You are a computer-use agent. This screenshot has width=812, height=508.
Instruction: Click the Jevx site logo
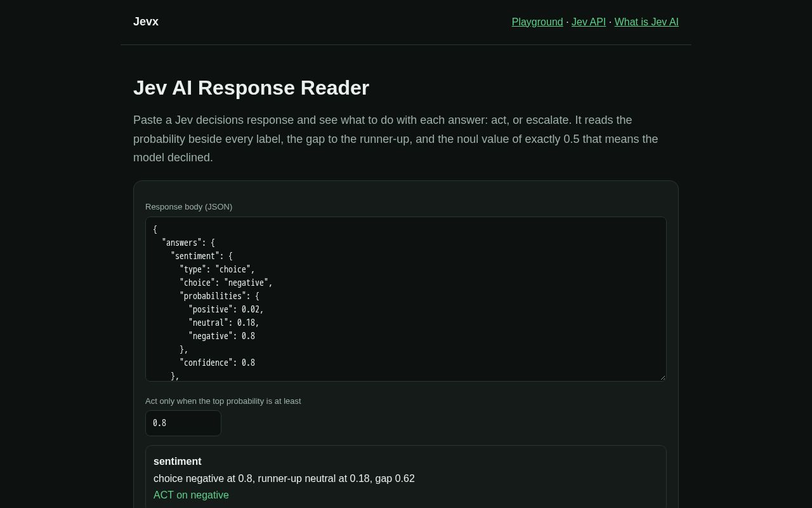pos(146,22)
